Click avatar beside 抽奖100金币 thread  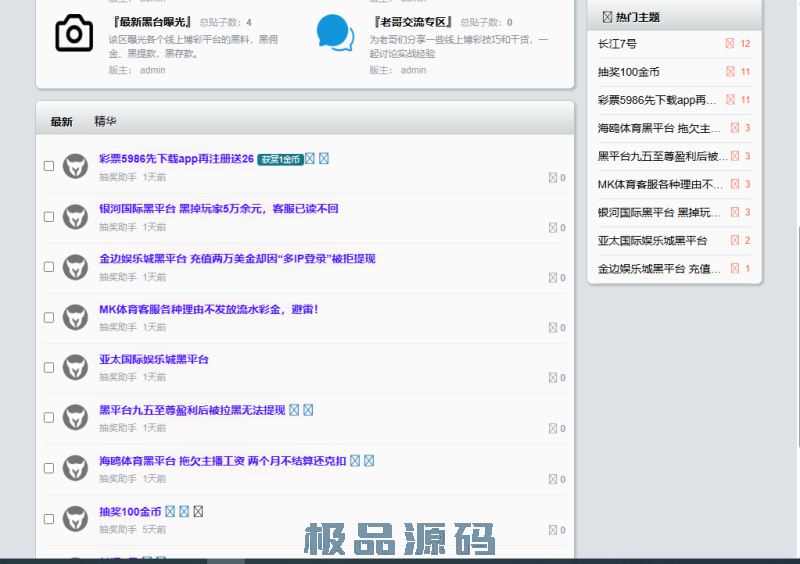(76, 519)
